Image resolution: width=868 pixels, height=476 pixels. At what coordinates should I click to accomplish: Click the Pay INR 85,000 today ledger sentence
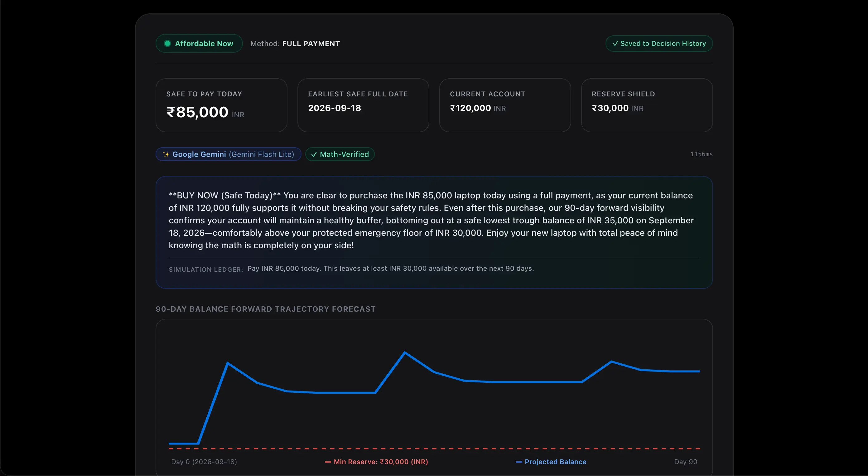click(x=391, y=269)
